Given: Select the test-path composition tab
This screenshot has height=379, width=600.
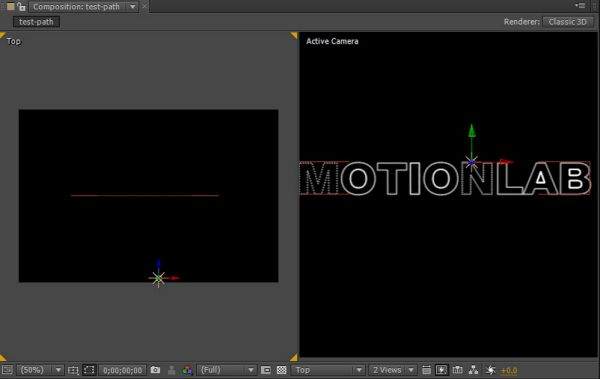Looking at the screenshot, I should point(36,22).
